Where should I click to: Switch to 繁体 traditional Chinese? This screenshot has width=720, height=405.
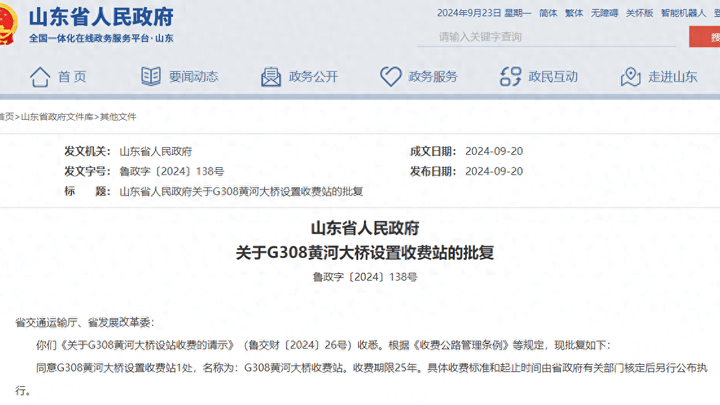tap(574, 13)
